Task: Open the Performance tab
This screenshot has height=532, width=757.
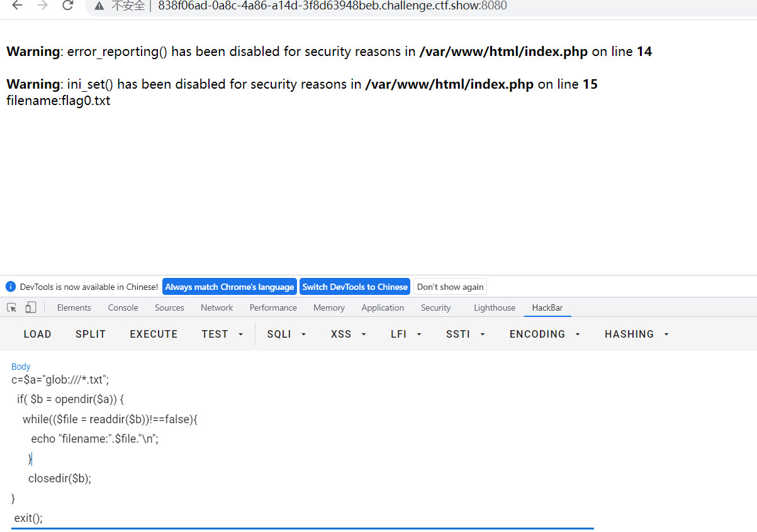Action: [x=273, y=308]
